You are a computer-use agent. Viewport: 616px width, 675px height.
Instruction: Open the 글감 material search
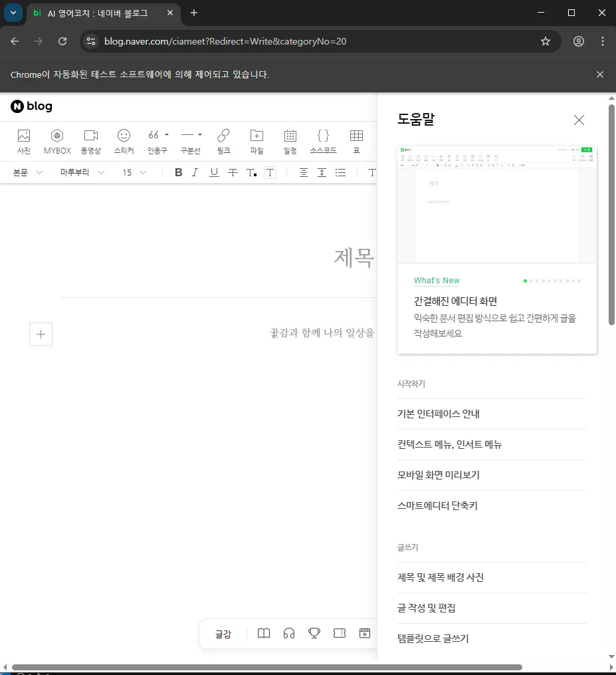[x=223, y=634]
